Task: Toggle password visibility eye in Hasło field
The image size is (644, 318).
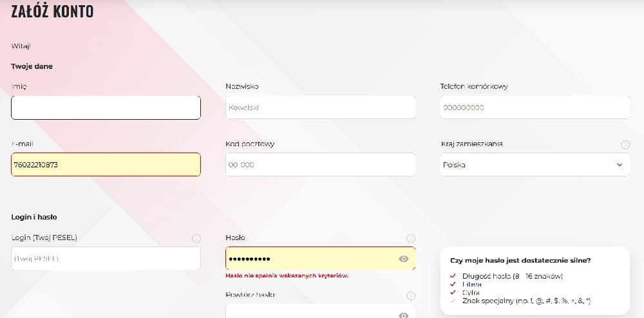Action: pos(404,259)
